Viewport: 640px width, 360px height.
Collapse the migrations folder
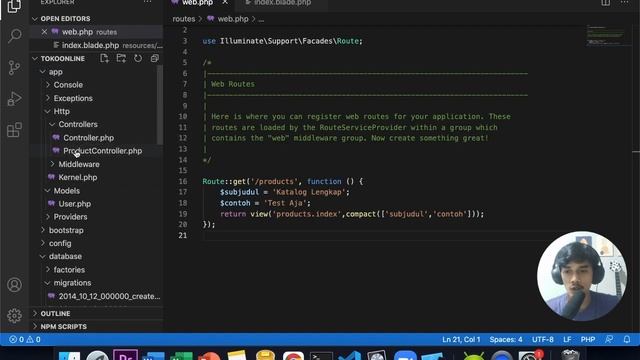click(48, 283)
